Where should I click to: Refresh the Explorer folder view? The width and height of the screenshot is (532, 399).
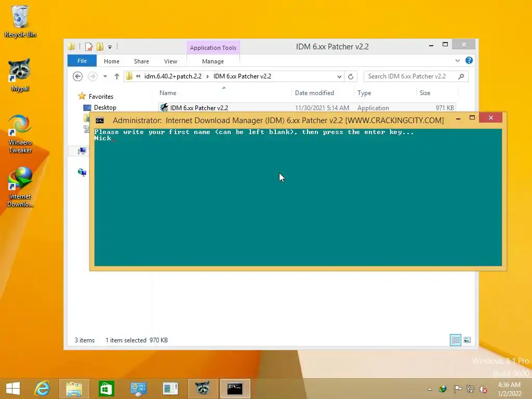pyautogui.click(x=351, y=76)
